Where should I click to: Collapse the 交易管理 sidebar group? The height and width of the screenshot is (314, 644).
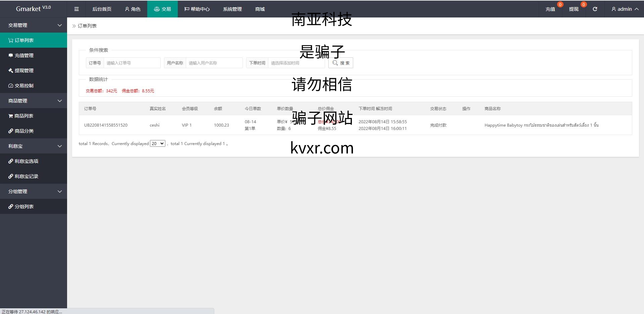[60, 25]
